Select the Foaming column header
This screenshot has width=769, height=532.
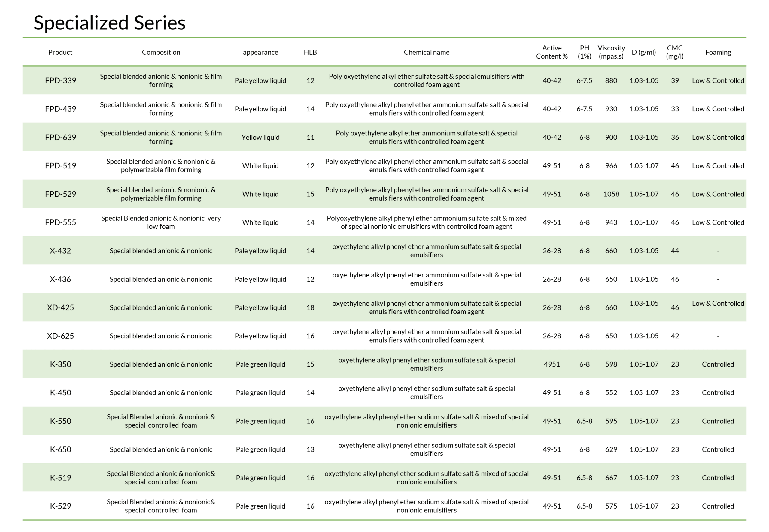(x=718, y=52)
